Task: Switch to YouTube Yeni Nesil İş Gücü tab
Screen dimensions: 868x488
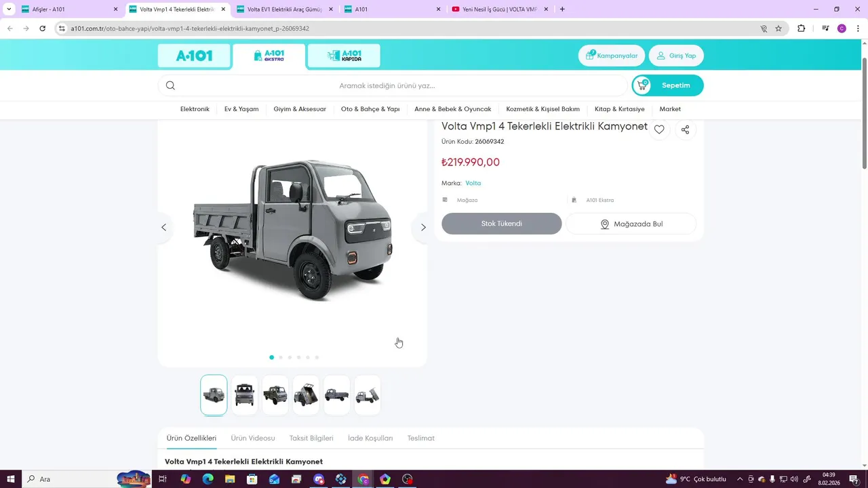Action: [500, 9]
